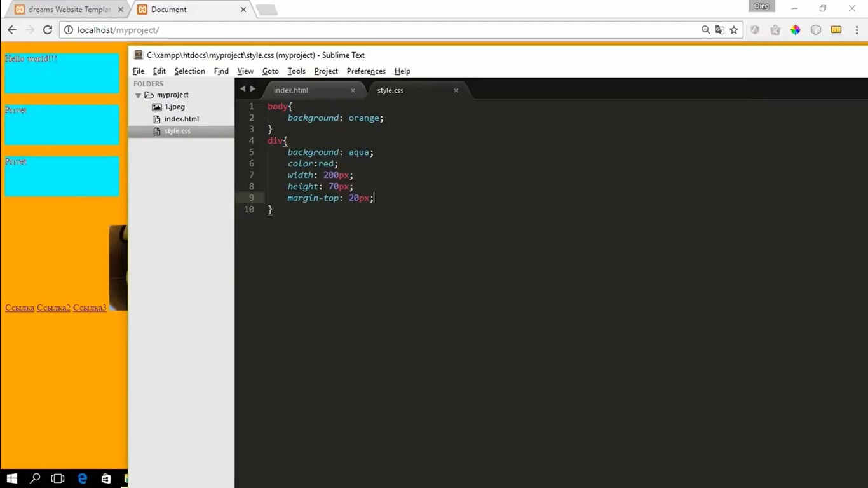Image resolution: width=868 pixels, height=488 pixels.
Task: Switch to the index.html editor tab
Action: (291, 90)
